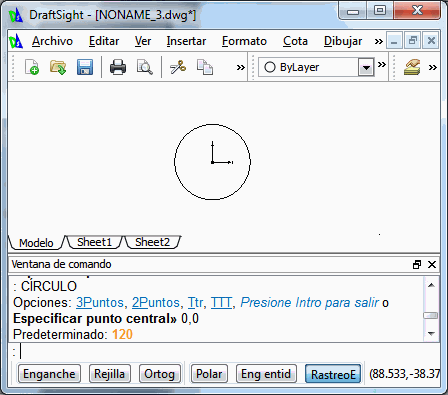
Task: Undock the Ventana de comando panel
Action: (417, 264)
